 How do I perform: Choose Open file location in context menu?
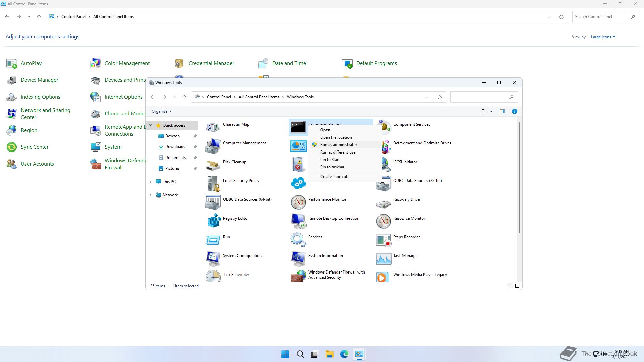click(x=345, y=137)
